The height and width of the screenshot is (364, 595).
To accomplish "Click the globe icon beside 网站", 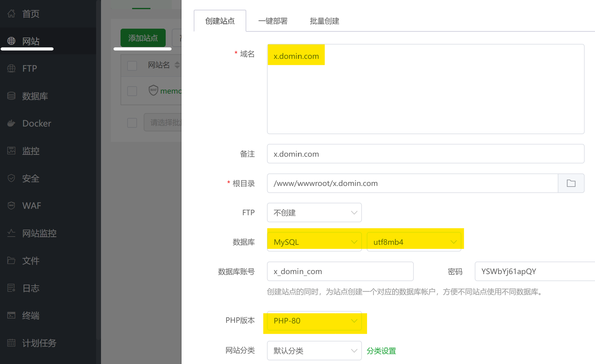I will coord(11,41).
